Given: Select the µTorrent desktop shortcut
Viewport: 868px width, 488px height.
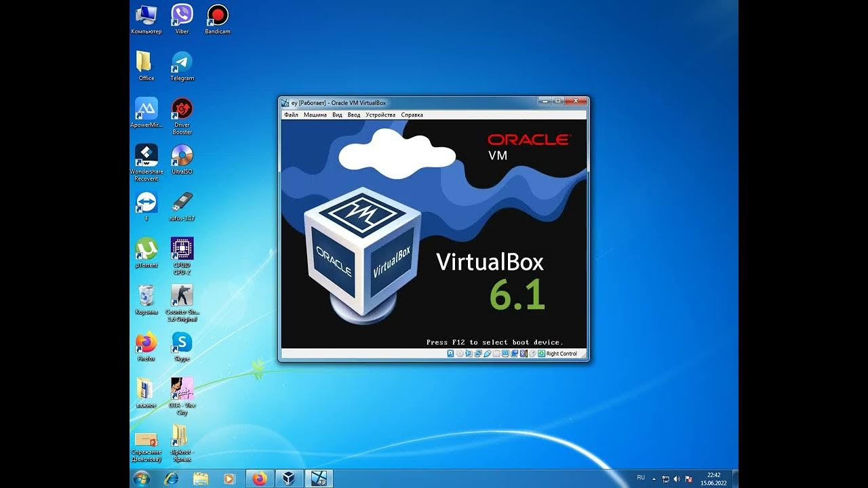Looking at the screenshot, I should [146, 253].
